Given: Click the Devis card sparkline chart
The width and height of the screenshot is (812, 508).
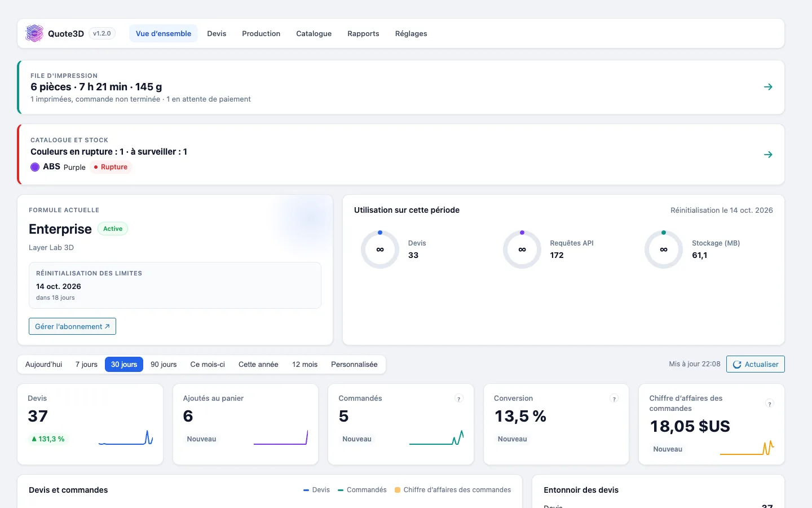Looking at the screenshot, I should pyautogui.click(x=126, y=437).
